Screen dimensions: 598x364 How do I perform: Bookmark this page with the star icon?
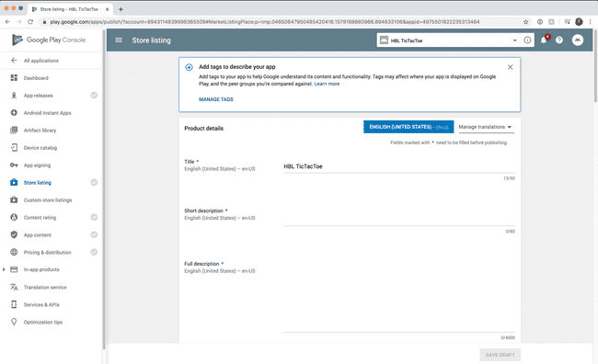tap(526, 22)
